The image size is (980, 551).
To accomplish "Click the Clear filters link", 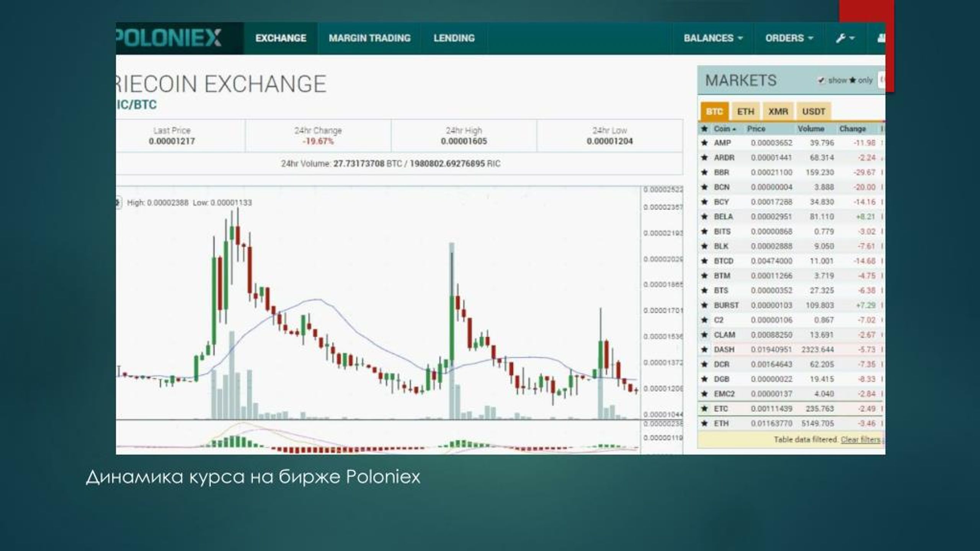I will click(861, 440).
